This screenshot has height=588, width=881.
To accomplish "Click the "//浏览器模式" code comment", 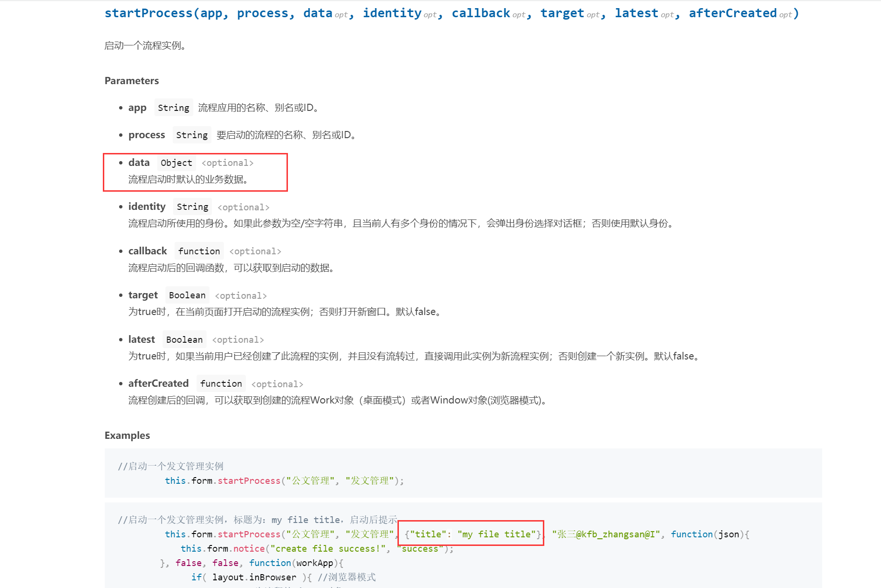I will point(347,577).
